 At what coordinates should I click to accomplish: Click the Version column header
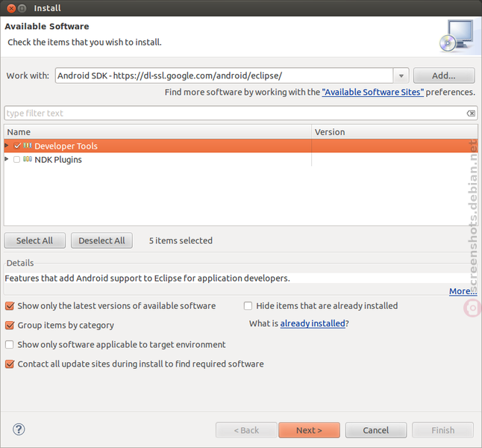click(x=395, y=132)
